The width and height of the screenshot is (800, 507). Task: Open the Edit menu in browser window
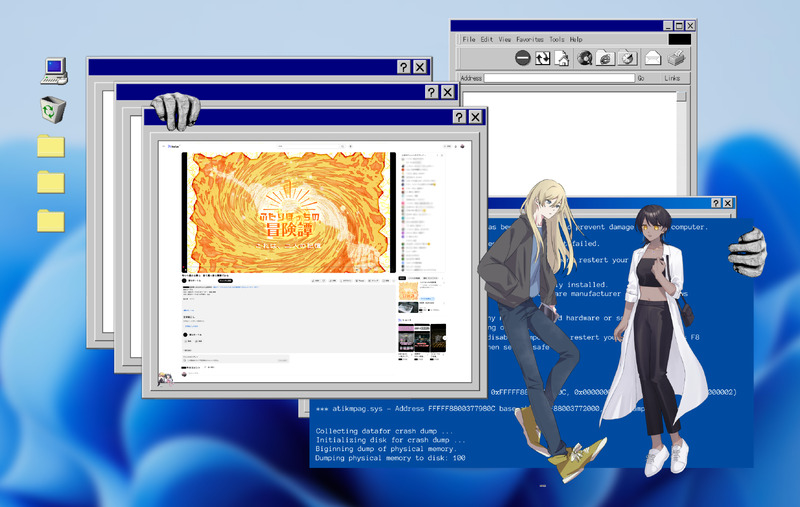tap(487, 39)
